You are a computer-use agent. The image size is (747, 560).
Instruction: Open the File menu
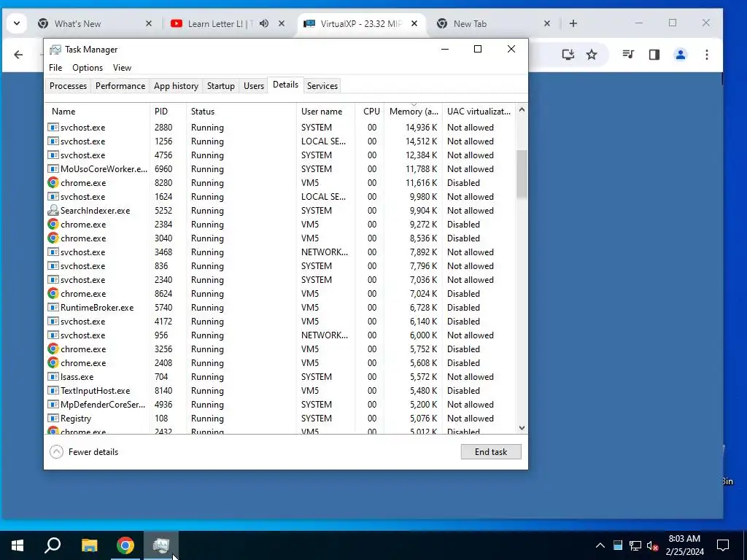(x=55, y=68)
